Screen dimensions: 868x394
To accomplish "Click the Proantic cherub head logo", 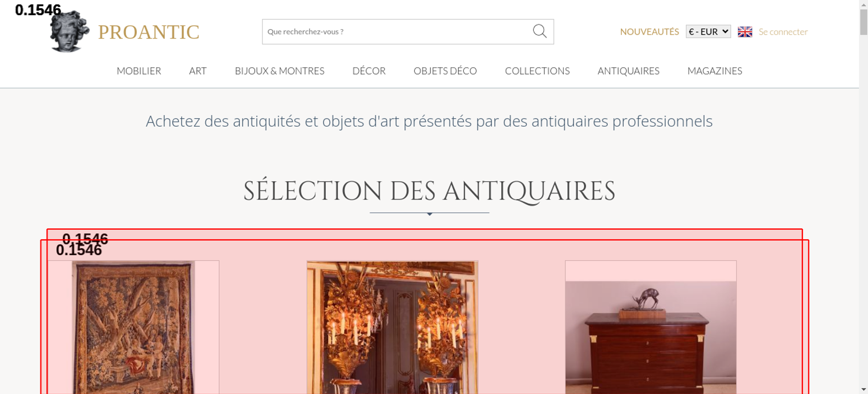I will click(x=69, y=31).
